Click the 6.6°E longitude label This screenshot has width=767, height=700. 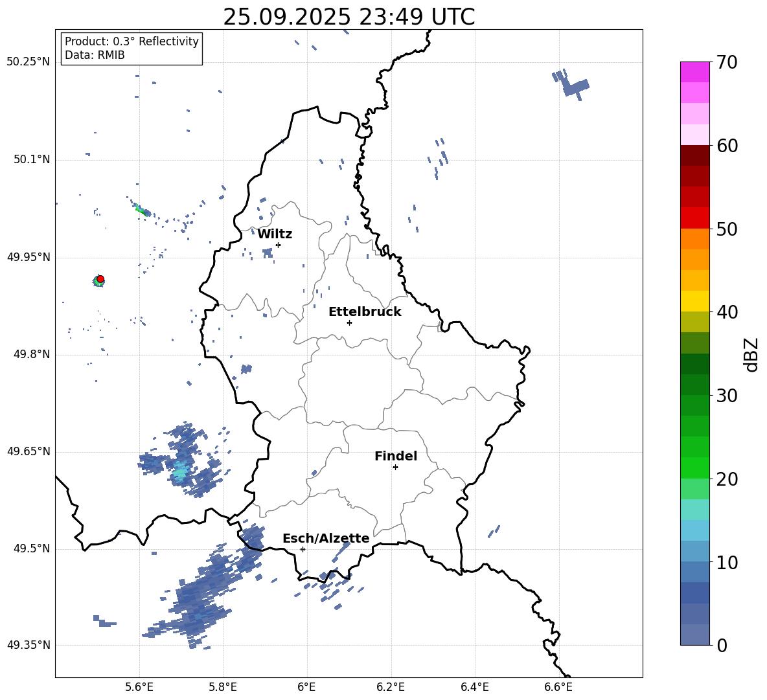[558, 688]
